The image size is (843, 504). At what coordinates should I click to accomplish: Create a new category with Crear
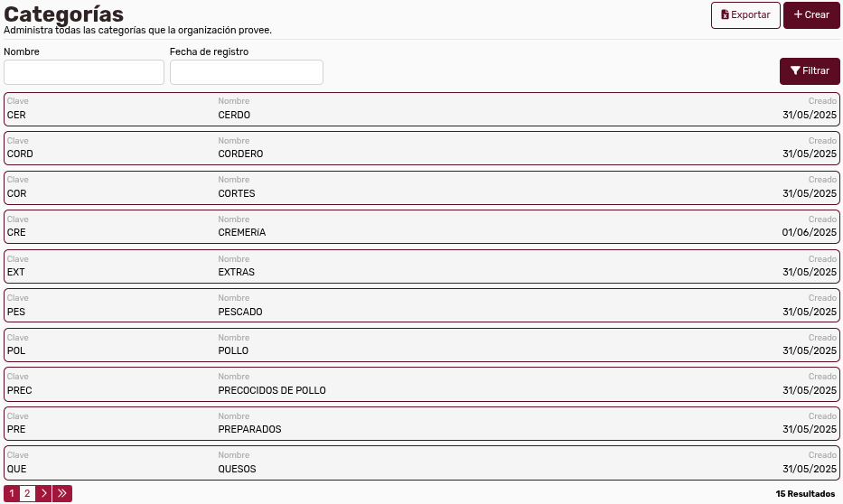click(x=811, y=15)
